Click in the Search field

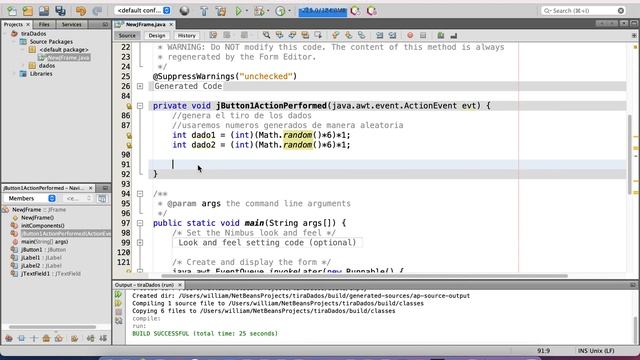pos(583,11)
